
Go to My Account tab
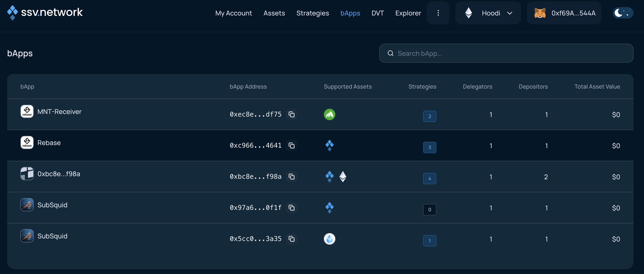(x=233, y=13)
